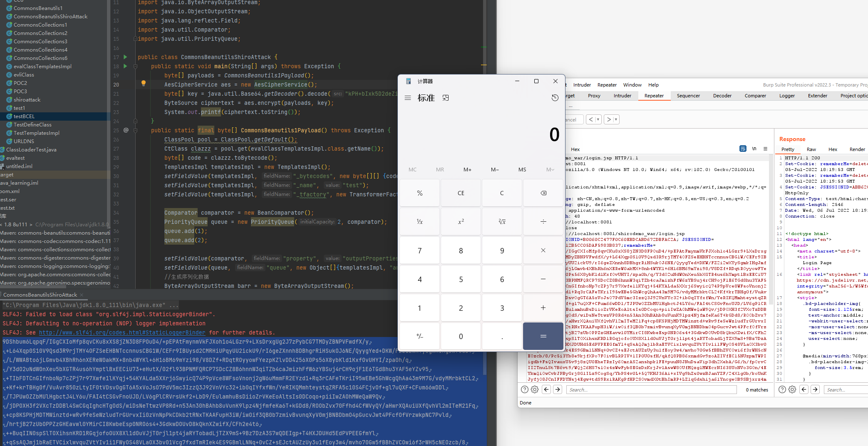Click the yellow intention light bulb
Viewport: 868px width, 446px height.
point(144,83)
